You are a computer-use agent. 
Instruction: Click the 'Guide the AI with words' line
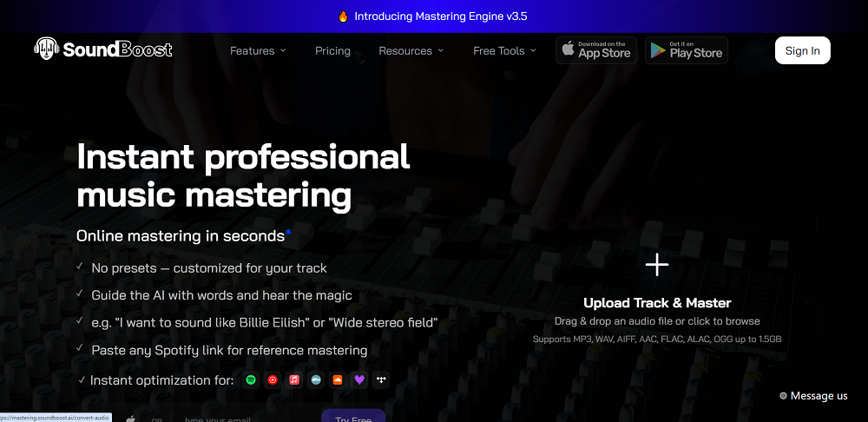pos(221,295)
